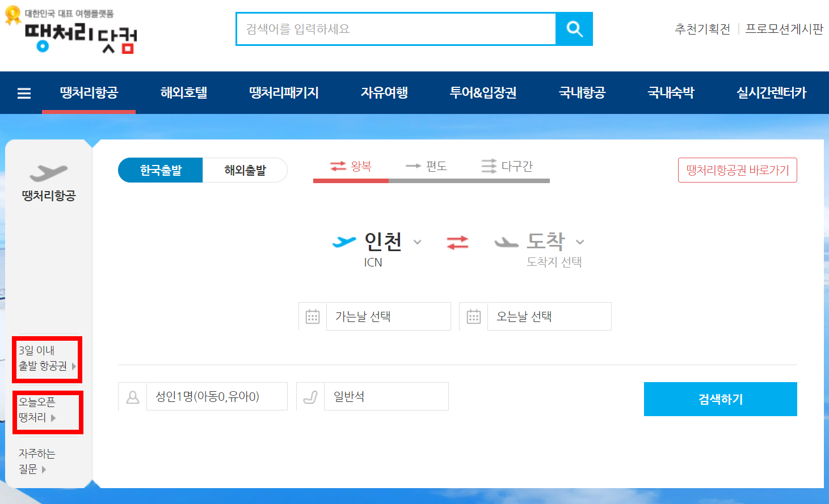This screenshot has height=504, width=829.
Task: Open 땡처리항공권 바로가기 link
Action: [x=737, y=170]
